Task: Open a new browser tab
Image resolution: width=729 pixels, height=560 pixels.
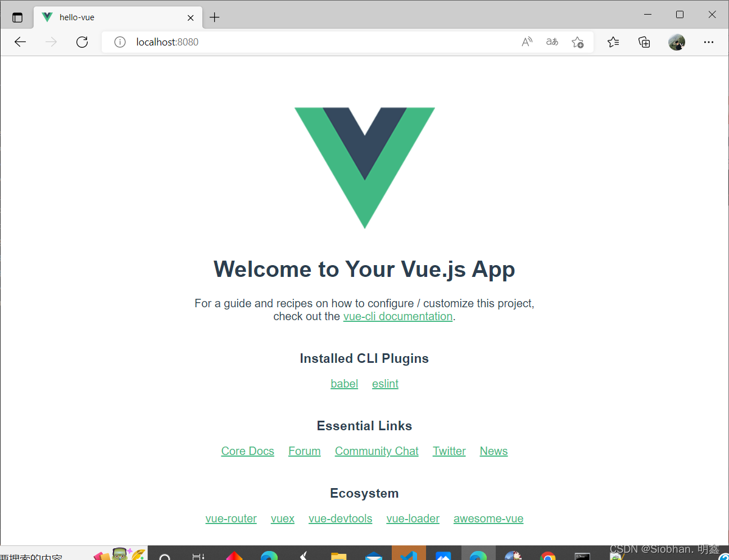Action: [x=215, y=17]
